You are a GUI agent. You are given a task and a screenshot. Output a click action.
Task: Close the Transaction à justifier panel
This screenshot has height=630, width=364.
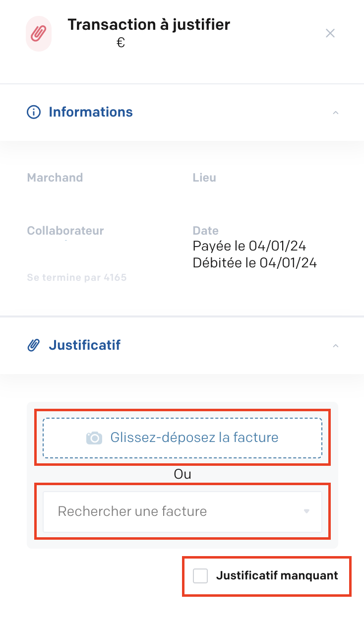[330, 33]
